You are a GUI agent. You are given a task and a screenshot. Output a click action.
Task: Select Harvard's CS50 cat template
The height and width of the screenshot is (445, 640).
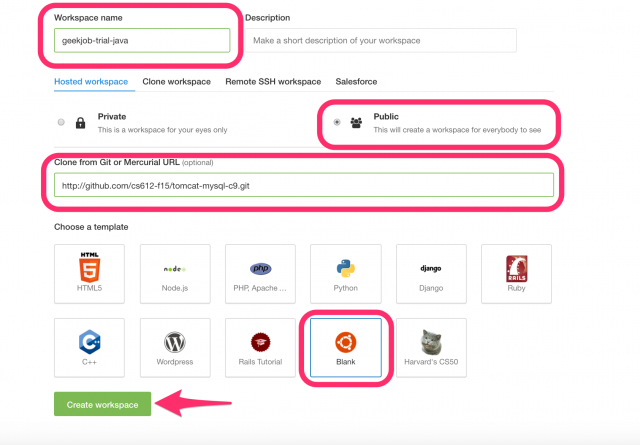pyautogui.click(x=431, y=348)
